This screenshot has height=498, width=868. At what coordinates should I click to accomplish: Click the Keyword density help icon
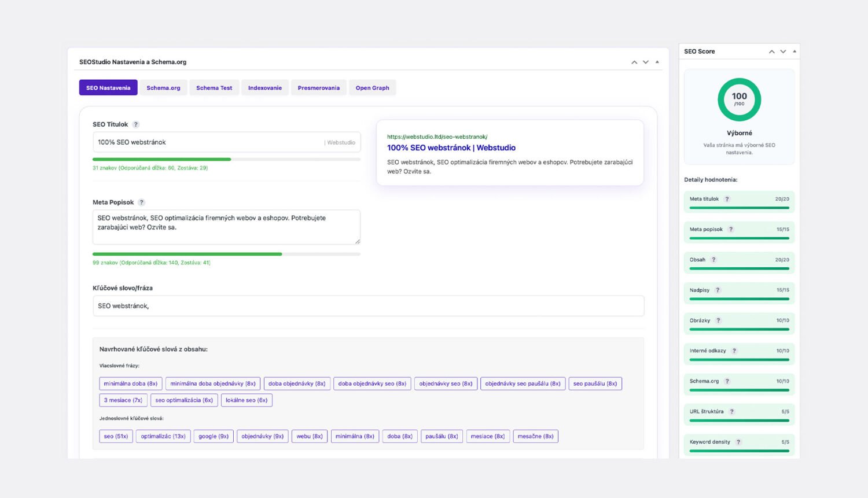coord(738,441)
